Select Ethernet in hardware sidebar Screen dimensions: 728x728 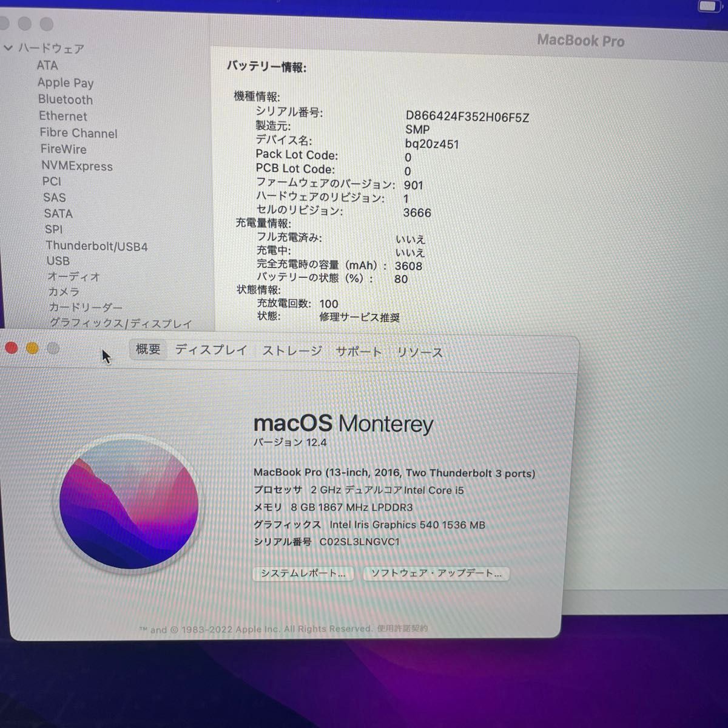[x=63, y=116]
